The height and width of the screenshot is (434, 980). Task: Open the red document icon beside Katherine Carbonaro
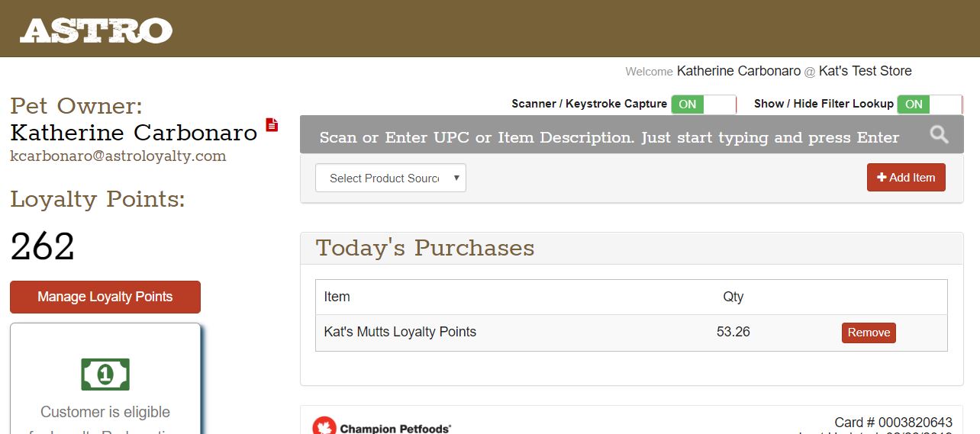pos(272,124)
